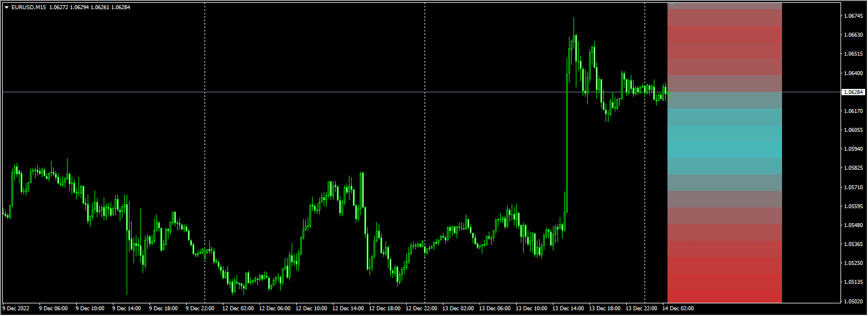Select the brightest cyan band of the heat map

pos(725,150)
